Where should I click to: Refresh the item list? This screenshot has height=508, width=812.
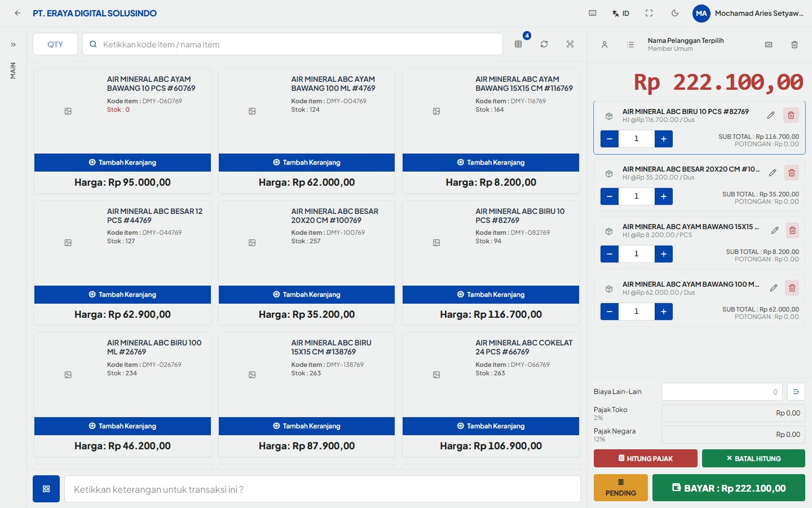point(544,44)
